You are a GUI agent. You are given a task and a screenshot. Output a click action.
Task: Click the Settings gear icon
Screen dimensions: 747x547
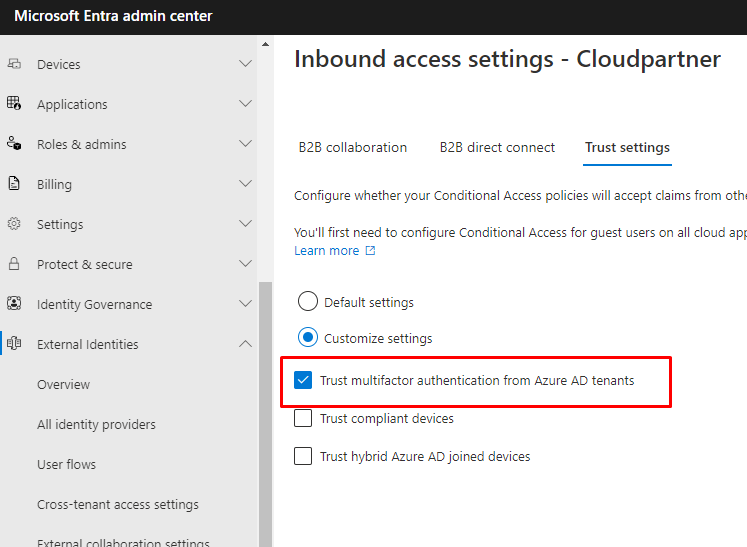point(14,224)
